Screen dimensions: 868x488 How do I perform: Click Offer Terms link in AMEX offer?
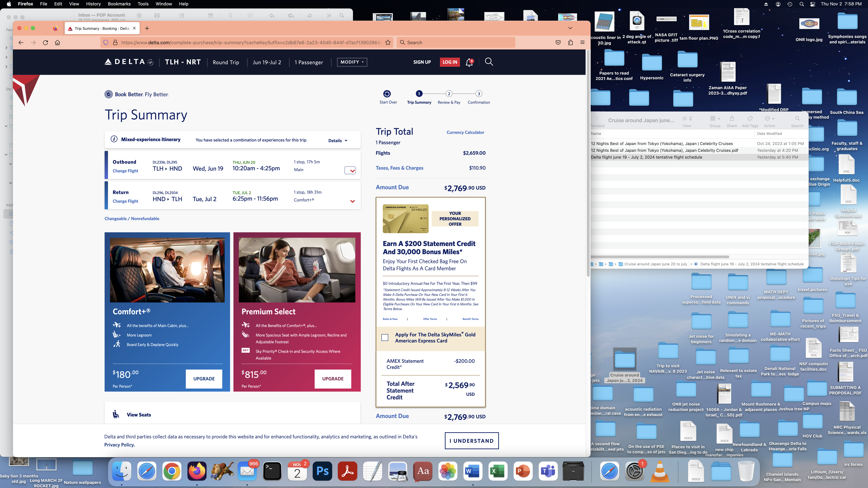pos(430,319)
